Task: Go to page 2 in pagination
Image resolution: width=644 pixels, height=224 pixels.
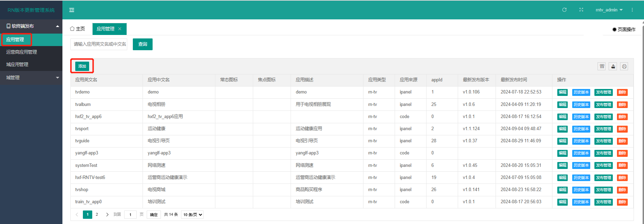Action: point(97,215)
